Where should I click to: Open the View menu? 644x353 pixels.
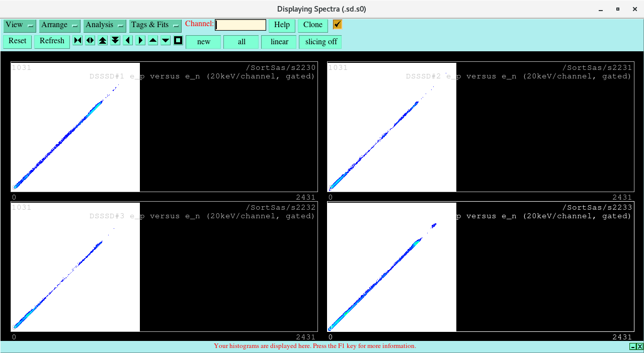[14, 25]
